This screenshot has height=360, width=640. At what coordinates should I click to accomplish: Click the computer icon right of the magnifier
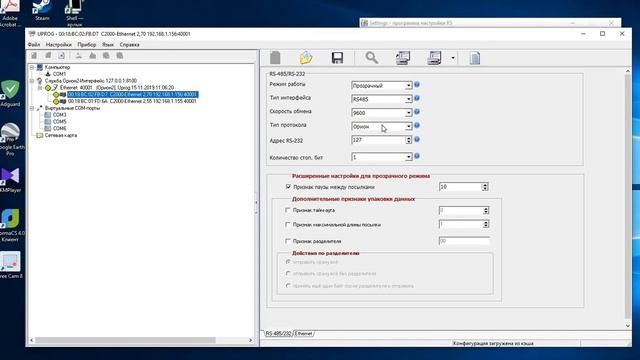pos(403,58)
